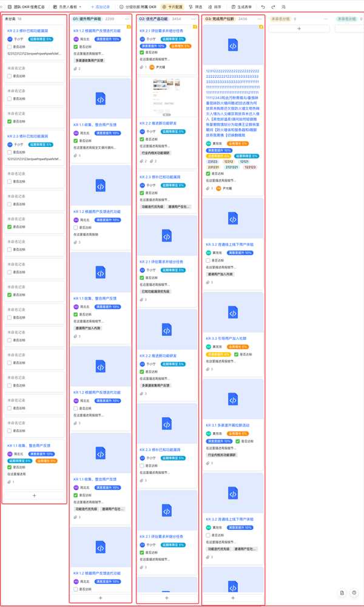Open 卡片配置 card settings

coord(172,7)
